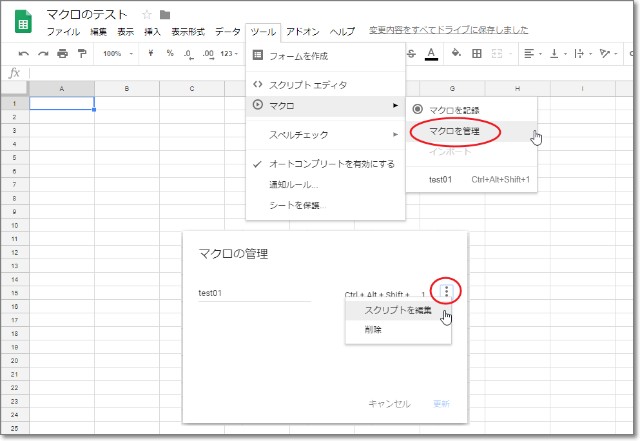The height and width of the screenshot is (441, 640).
Task: Click the fill color bucket icon
Action: pyautogui.click(x=456, y=53)
